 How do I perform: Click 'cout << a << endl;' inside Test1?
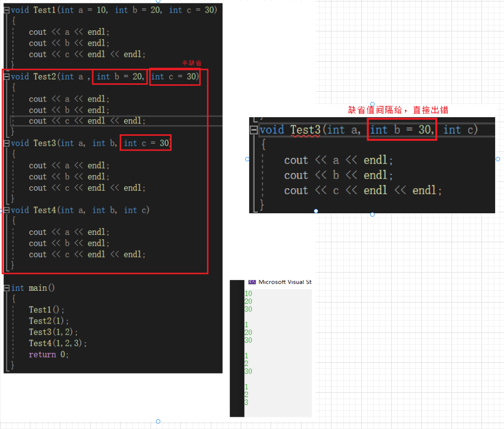click(69, 32)
